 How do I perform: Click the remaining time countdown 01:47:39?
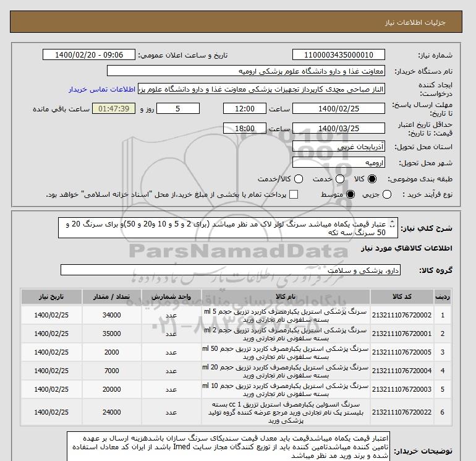[114, 109]
